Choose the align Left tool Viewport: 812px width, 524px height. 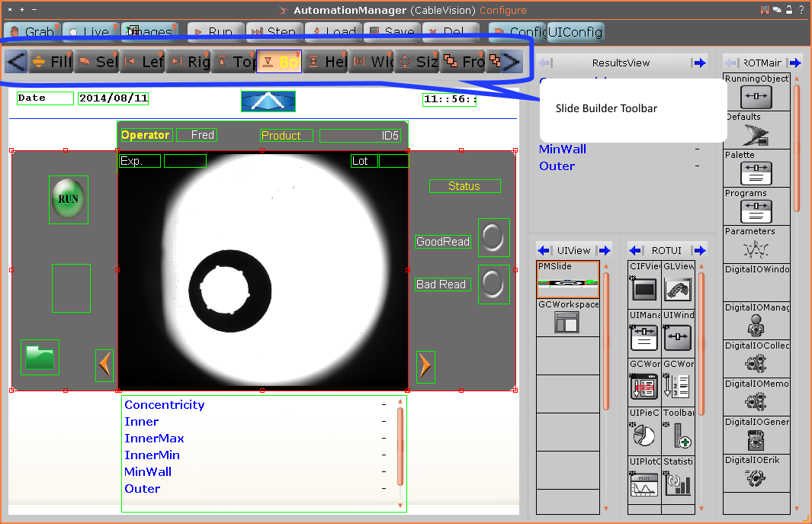coord(143,62)
